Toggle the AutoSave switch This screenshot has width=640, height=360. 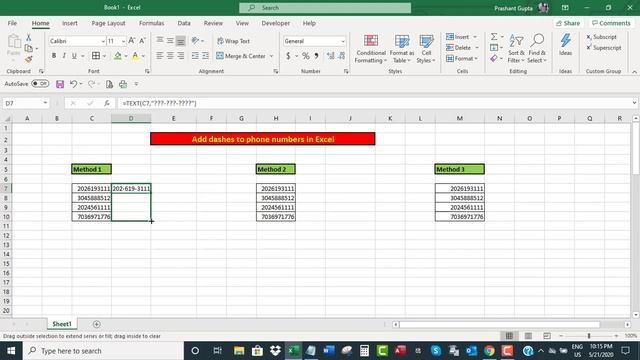pyautogui.click(x=40, y=84)
